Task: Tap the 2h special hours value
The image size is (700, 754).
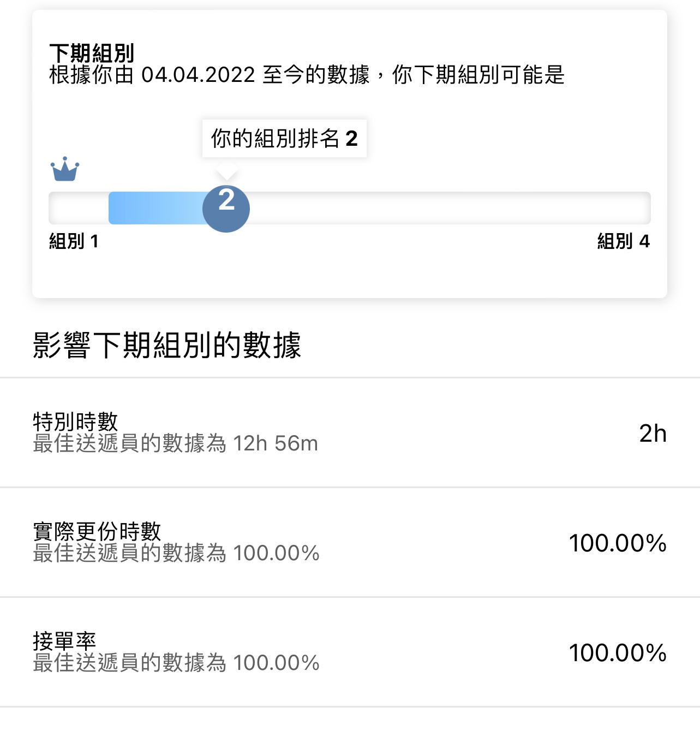Action: (x=653, y=434)
